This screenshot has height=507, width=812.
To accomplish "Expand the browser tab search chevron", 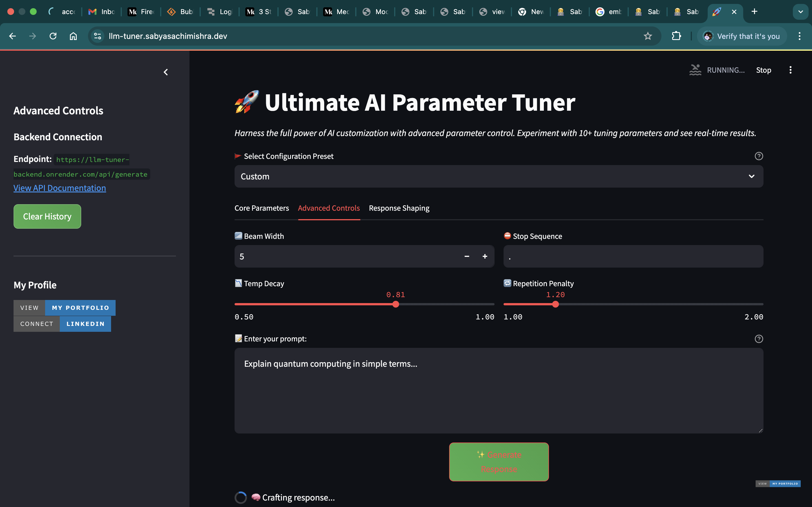I will (800, 12).
